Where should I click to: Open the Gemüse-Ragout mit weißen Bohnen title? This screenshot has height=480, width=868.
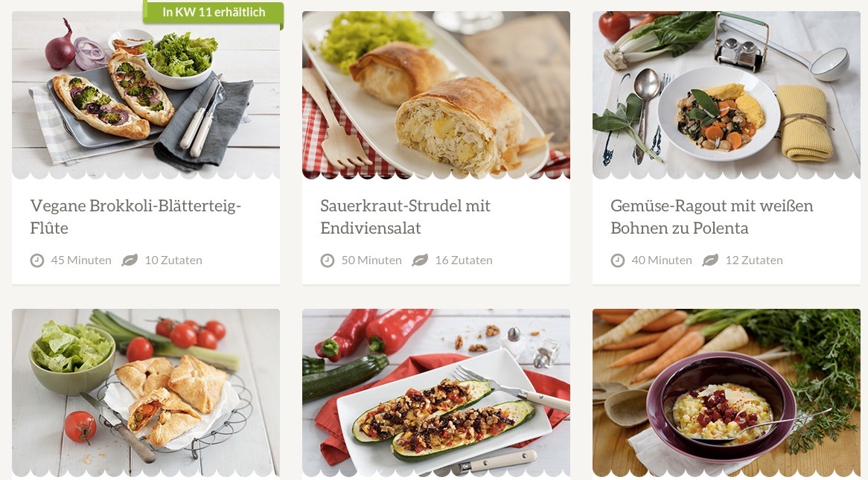[x=712, y=217]
